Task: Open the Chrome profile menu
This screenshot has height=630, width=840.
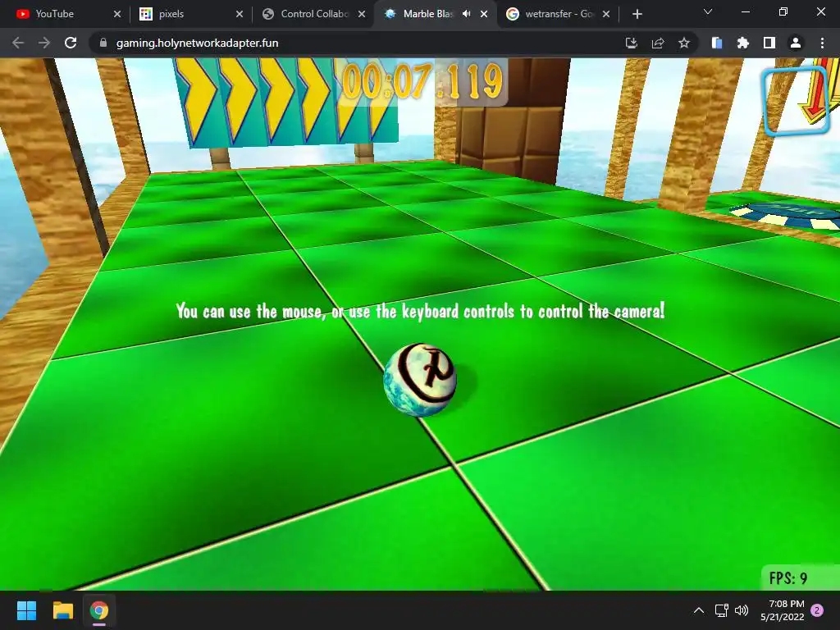Action: pos(796,43)
